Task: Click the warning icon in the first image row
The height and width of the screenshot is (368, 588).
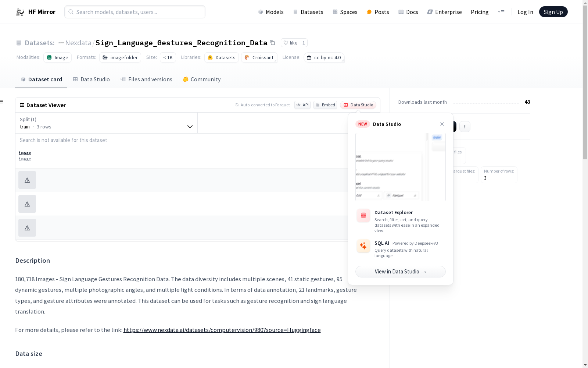Action: (27, 180)
